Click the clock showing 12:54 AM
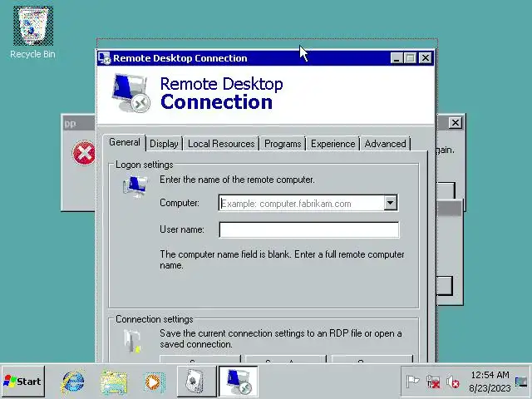 tap(490, 375)
